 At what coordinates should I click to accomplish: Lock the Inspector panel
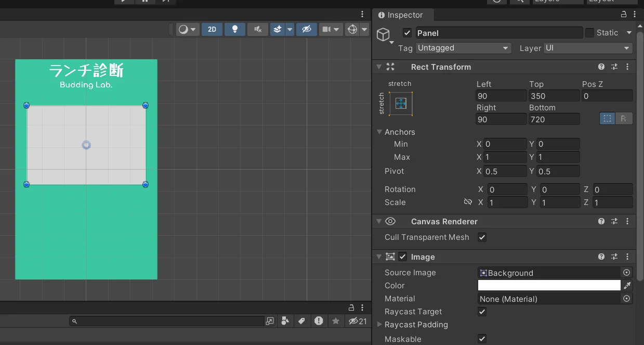coord(624,15)
